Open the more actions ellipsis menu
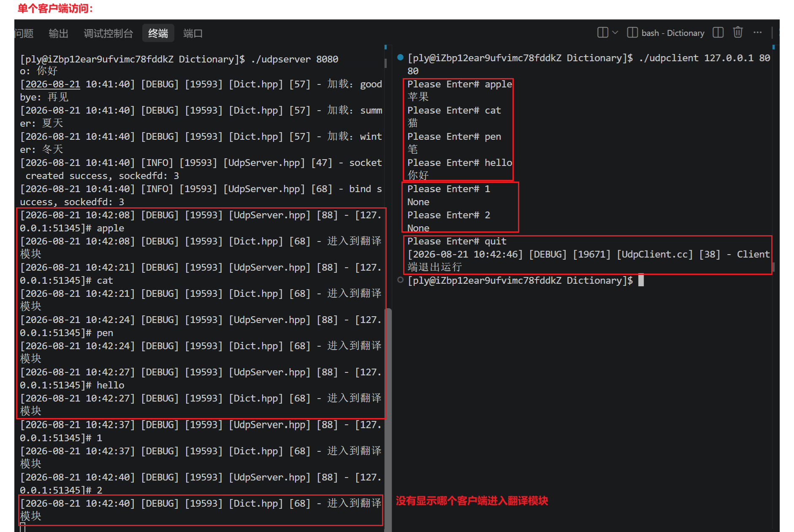The image size is (794, 532). click(758, 33)
